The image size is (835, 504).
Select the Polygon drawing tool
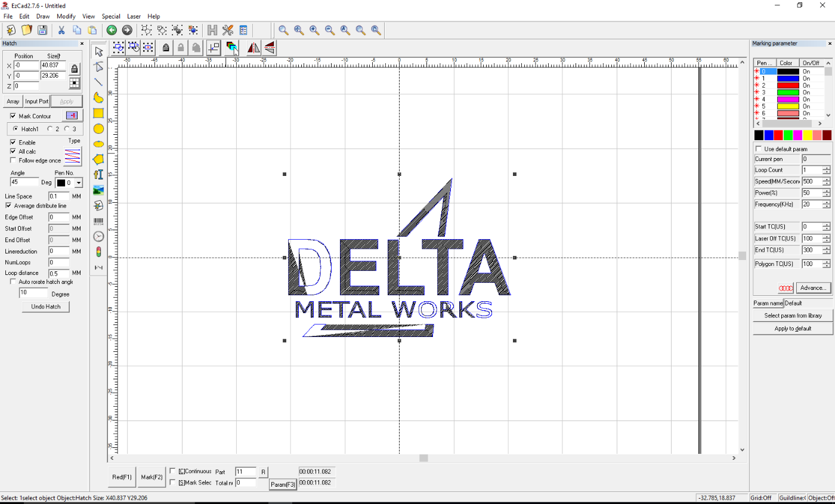coord(99,159)
